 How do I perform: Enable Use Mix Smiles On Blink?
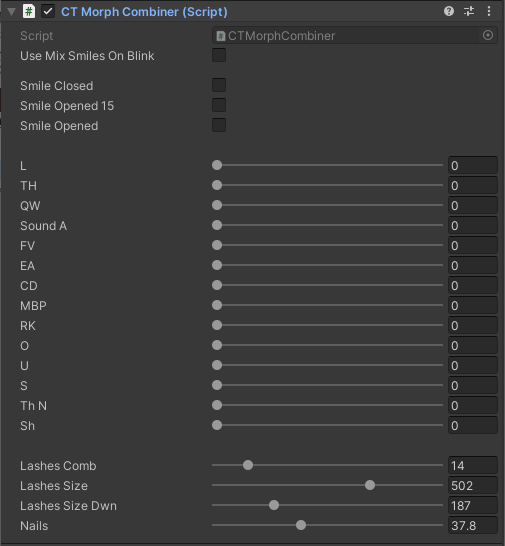[x=219, y=55]
